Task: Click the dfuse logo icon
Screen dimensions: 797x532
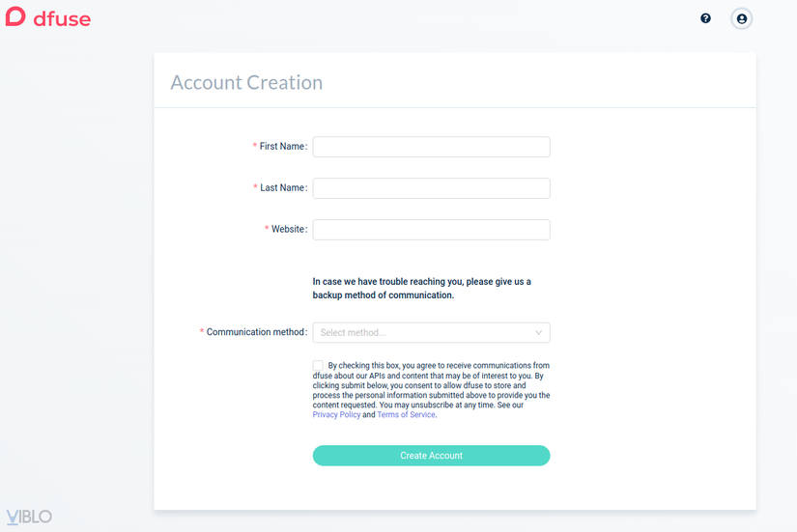Action: click(x=15, y=16)
